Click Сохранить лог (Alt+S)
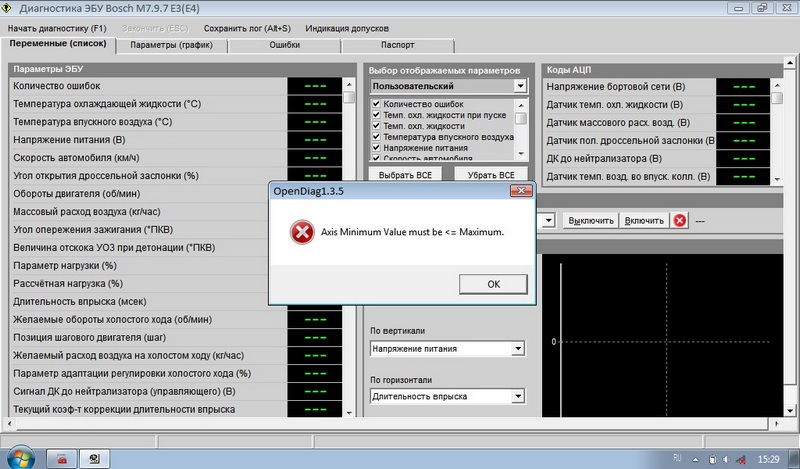The width and height of the screenshot is (800, 469). tap(247, 29)
